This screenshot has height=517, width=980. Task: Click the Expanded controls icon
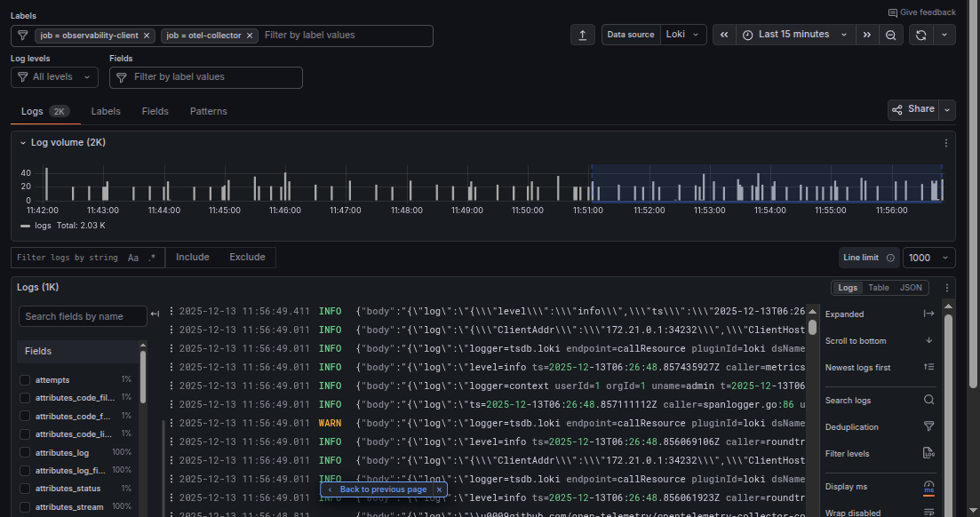928,314
